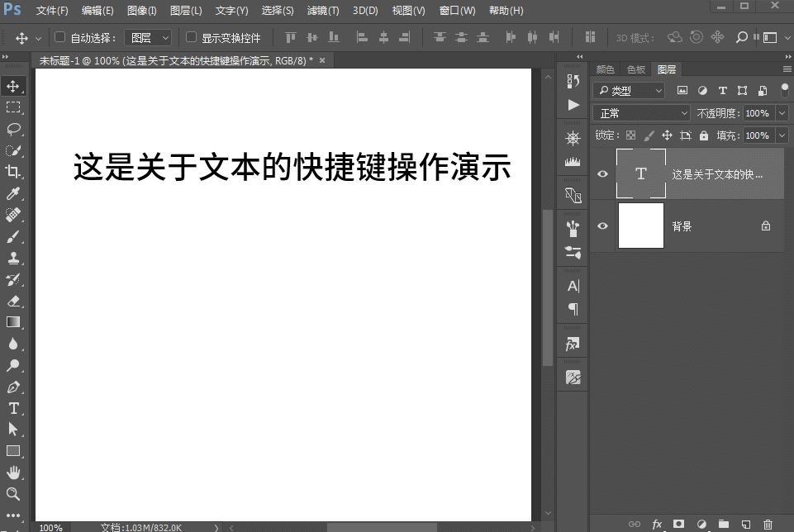Create a new layer with the new-layer icon

(x=745, y=524)
